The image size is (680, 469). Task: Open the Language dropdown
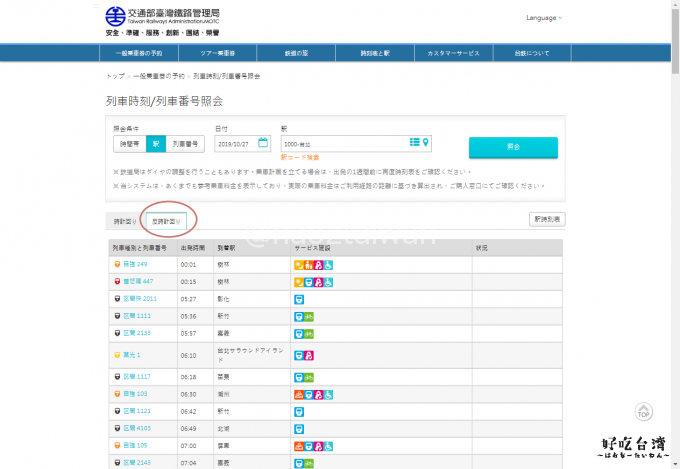click(543, 18)
